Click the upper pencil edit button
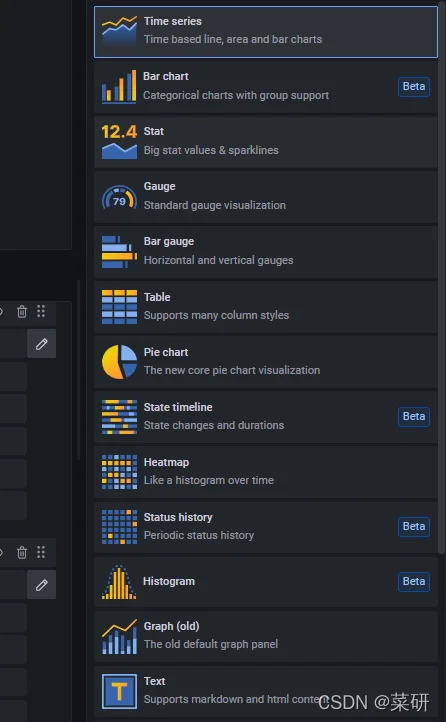This screenshot has height=722, width=446. pos(41,344)
